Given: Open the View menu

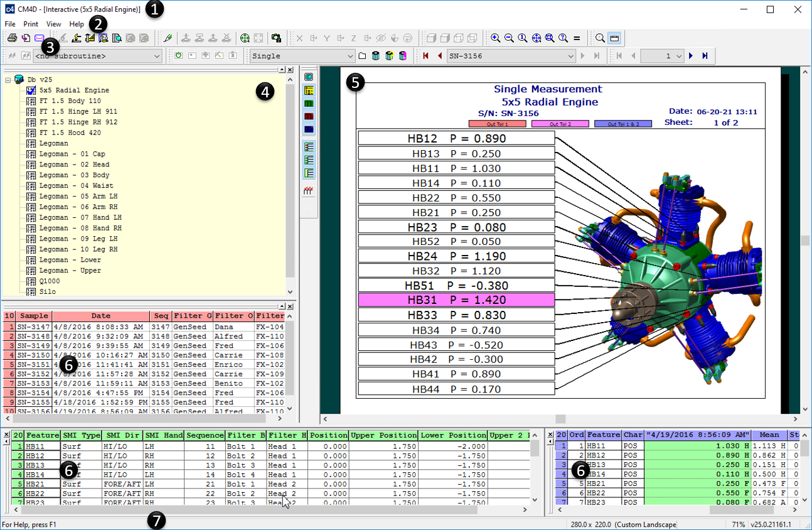Looking at the screenshot, I should (x=53, y=24).
